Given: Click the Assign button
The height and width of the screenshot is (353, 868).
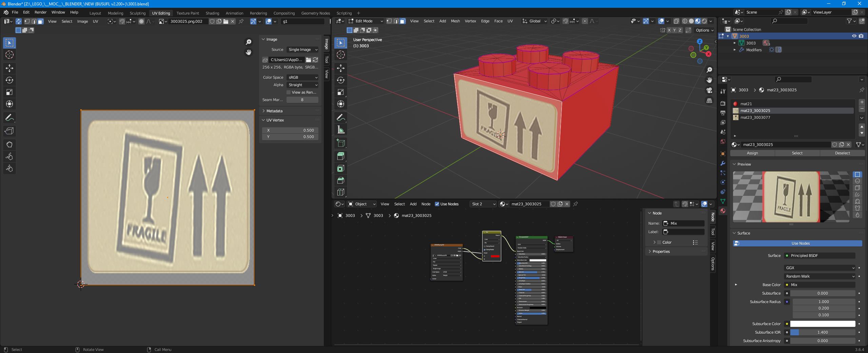Looking at the screenshot, I should pyautogui.click(x=752, y=153).
